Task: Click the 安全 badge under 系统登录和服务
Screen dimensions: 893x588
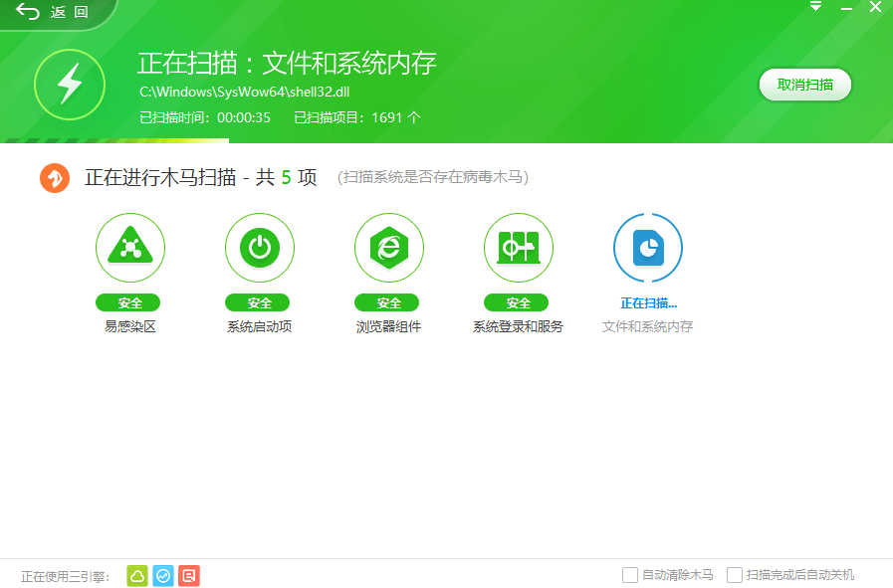Action: (516, 302)
